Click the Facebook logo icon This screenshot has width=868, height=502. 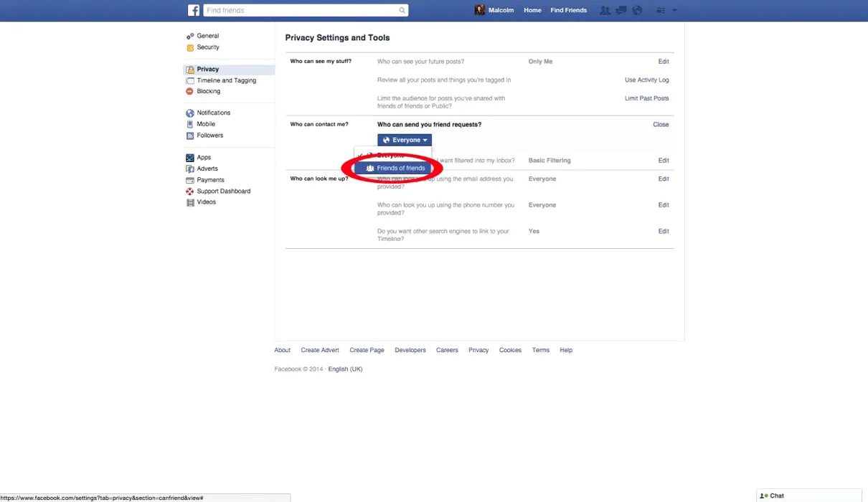(x=194, y=10)
